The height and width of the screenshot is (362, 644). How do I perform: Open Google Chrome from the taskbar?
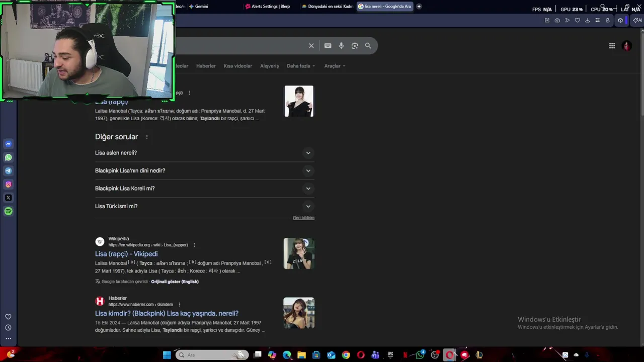(x=346, y=355)
